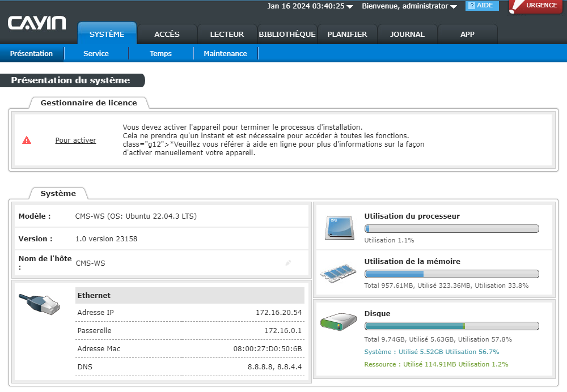Open the date and time dropdown arrow
The height and width of the screenshot is (392, 567).
350,6
